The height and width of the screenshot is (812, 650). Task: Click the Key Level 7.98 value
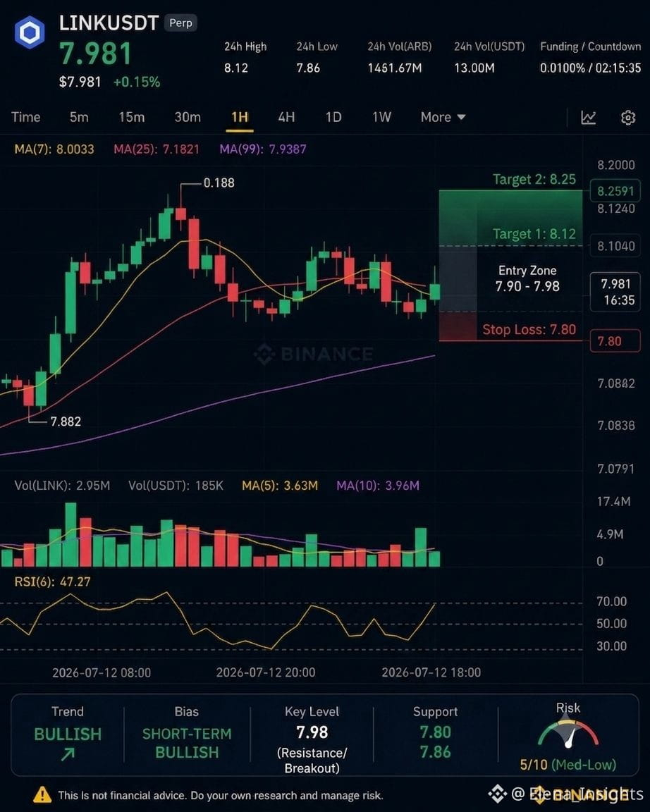[x=312, y=732]
